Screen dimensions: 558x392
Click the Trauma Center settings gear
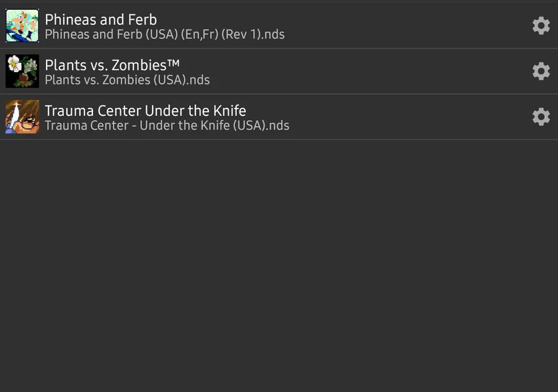(x=541, y=117)
